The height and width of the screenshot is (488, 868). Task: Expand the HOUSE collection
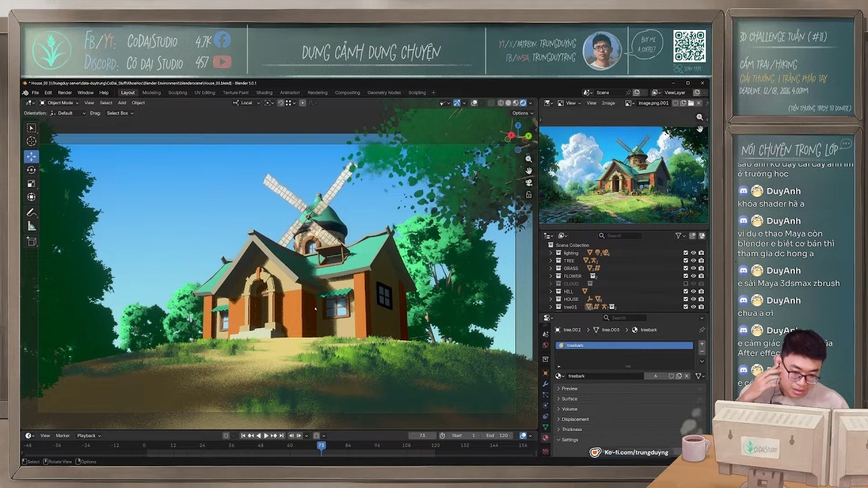point(551,299)
